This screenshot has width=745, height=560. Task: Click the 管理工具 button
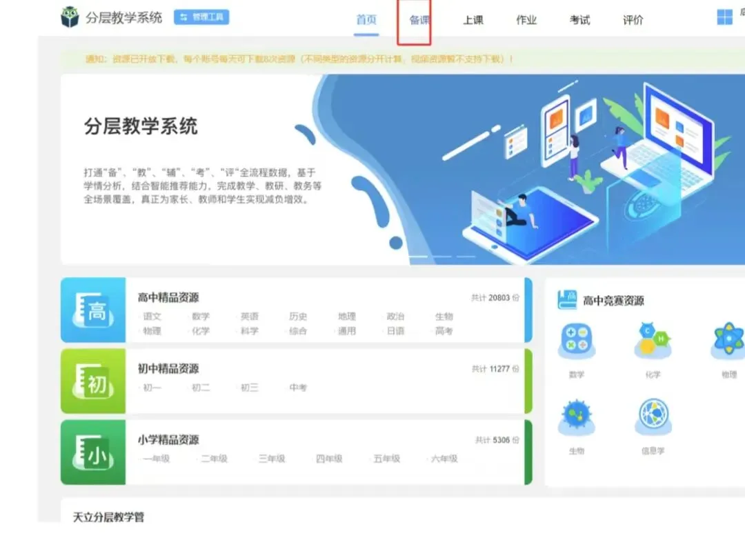203,17
